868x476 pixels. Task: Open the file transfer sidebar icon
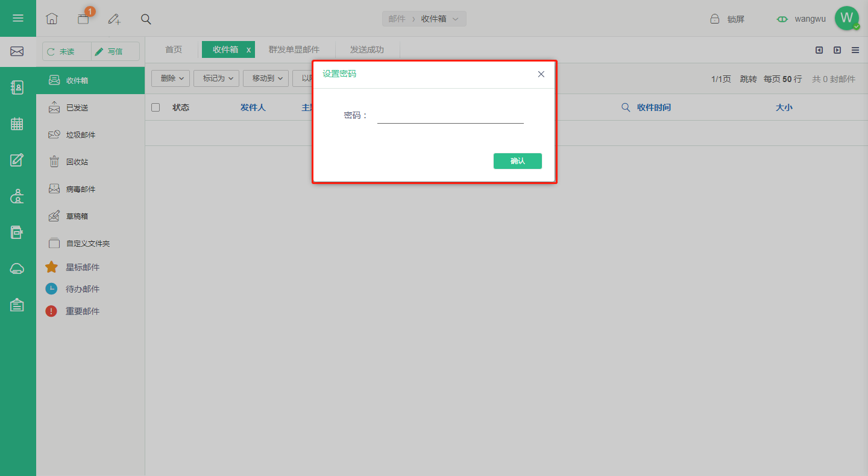[x=17, y=232]
